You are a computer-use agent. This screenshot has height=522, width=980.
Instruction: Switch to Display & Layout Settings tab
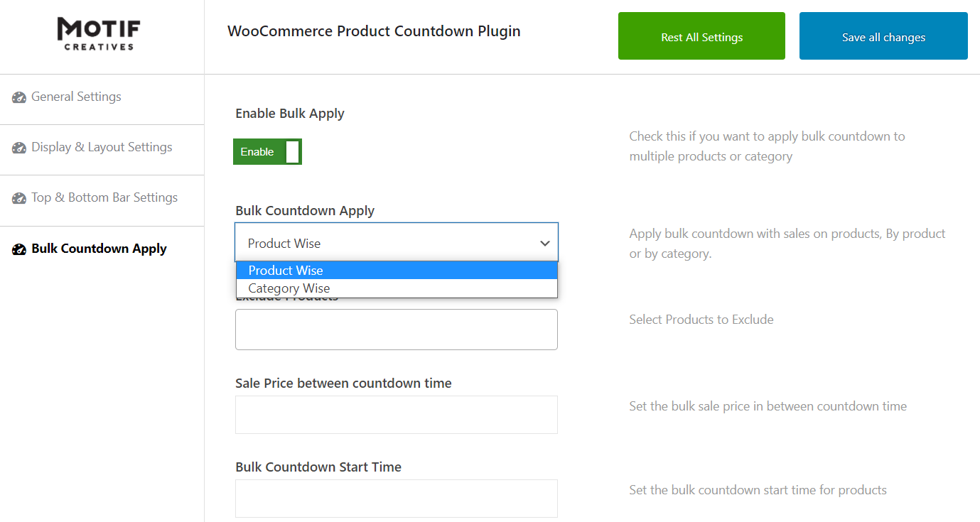[x=102, y=150]
